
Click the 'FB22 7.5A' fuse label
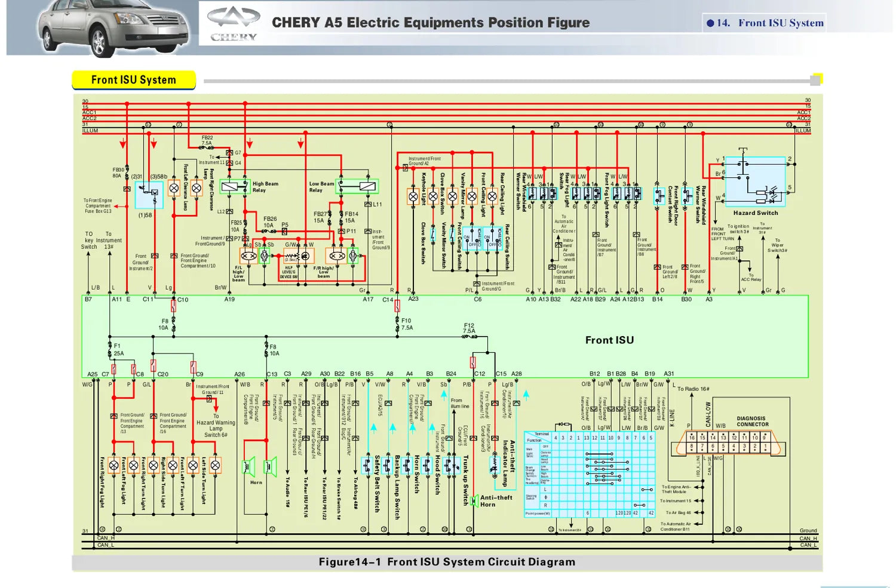point(207,140)
